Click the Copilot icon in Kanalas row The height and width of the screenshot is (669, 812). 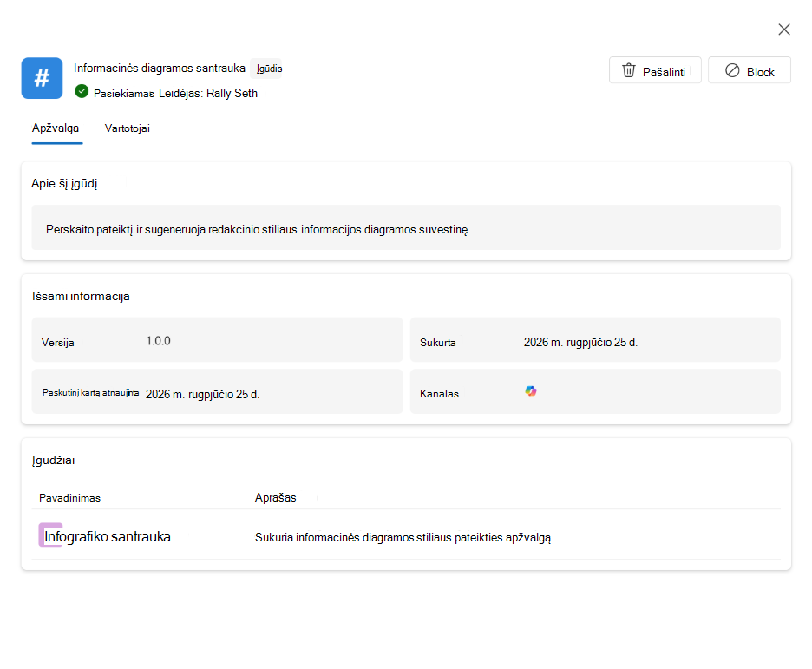point(531,391)
